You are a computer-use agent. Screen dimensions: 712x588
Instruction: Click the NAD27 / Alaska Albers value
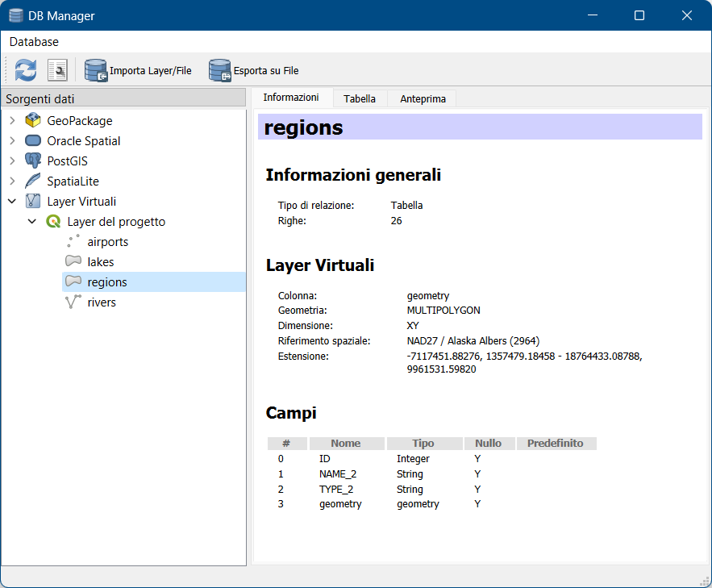click(x=473, y=341)
